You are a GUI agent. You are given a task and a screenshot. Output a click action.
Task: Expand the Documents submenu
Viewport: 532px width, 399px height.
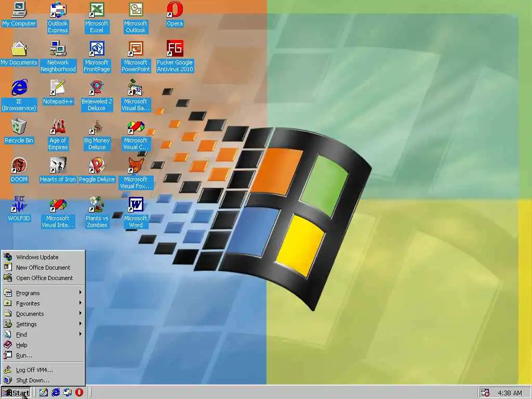43,314
